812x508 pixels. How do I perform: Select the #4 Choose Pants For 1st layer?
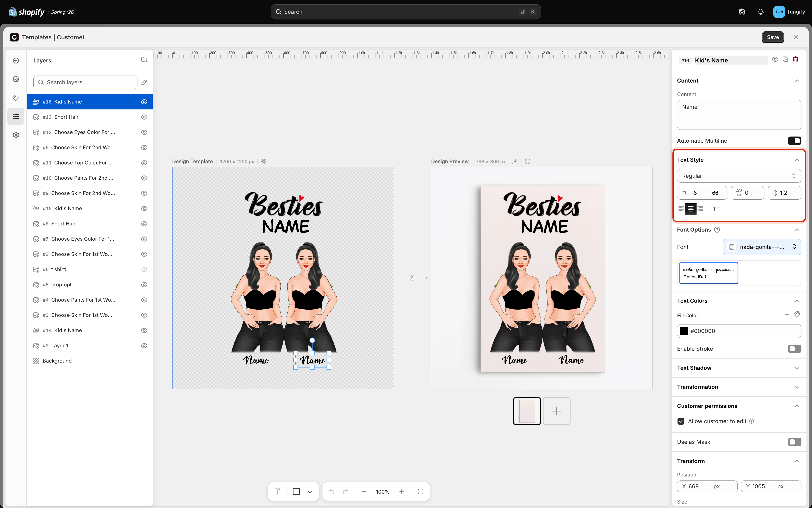90,300
